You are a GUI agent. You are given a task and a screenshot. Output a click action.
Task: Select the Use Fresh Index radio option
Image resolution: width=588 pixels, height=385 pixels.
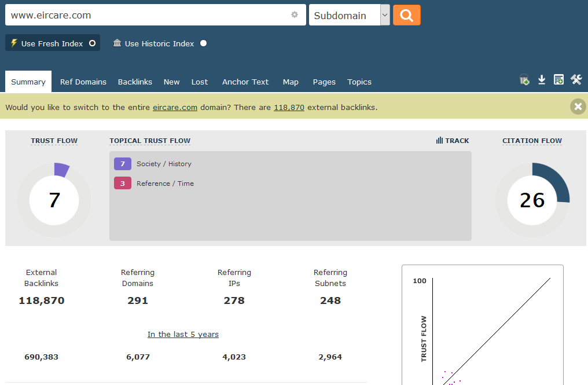point(92,43)
